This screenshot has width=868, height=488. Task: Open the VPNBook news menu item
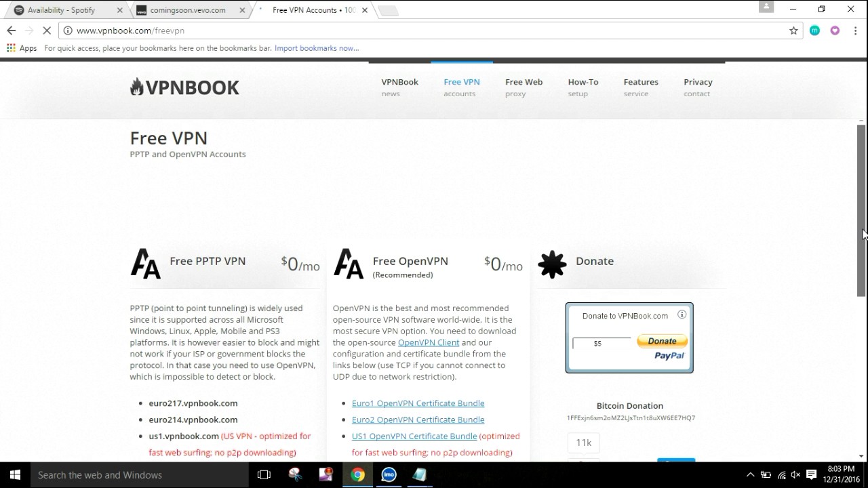pyautogui.click(x=399, y=87)
